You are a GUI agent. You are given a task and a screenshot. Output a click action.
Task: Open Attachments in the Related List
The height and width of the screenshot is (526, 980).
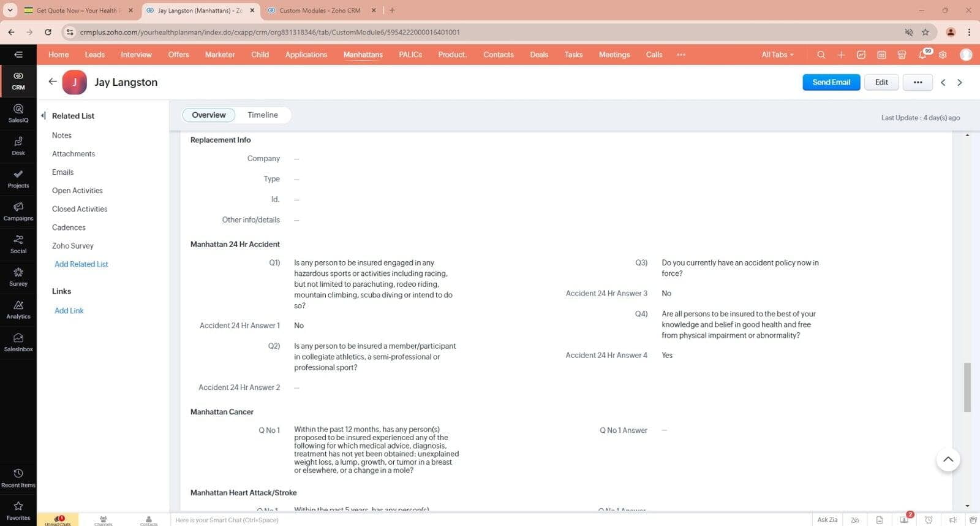point(73,154)
